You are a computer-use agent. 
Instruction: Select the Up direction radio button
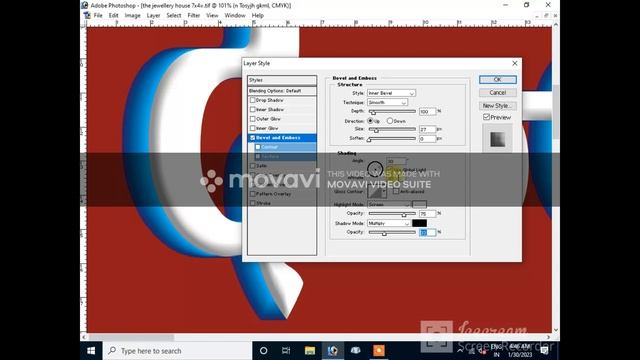[370, 121]
